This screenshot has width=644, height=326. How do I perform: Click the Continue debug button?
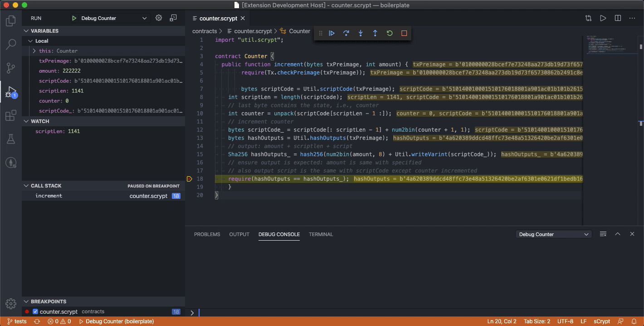point(332,33)
